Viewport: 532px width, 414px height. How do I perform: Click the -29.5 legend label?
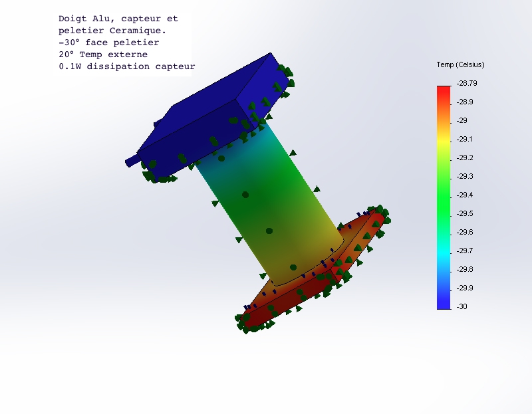coord(465,213)
